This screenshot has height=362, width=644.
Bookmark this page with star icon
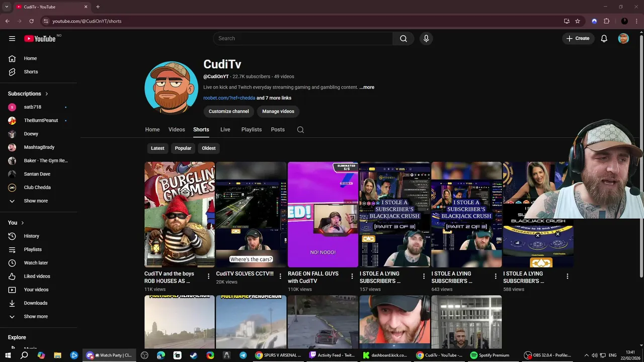tap(578, 21)
